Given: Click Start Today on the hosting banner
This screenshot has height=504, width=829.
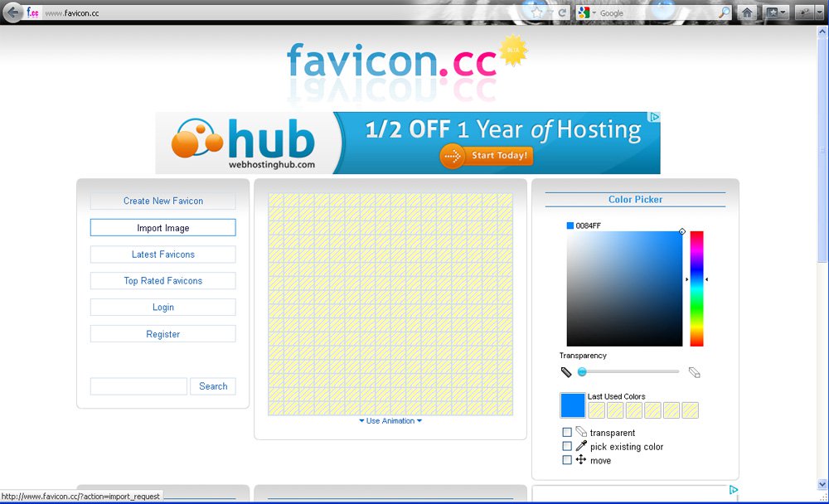Looking at the screenshot, I should (487, 155).
